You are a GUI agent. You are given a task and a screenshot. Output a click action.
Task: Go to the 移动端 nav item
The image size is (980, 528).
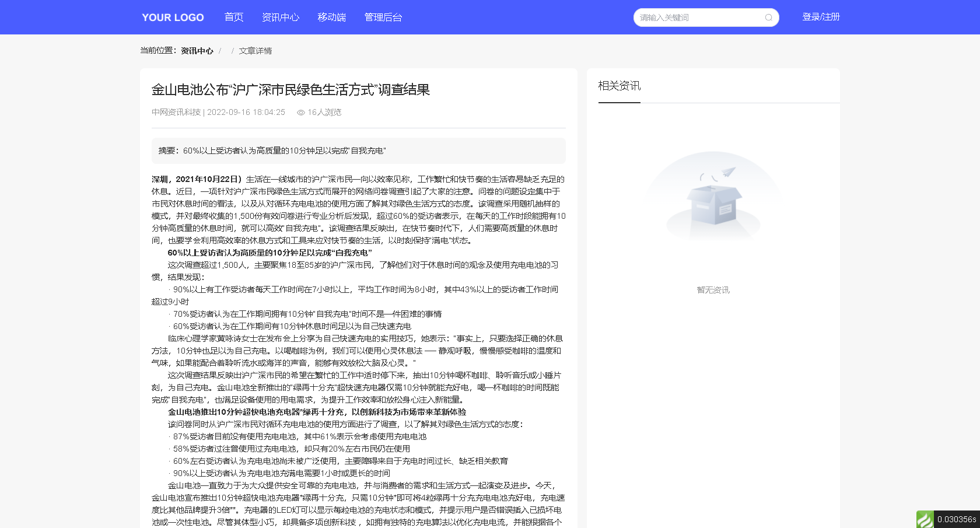pyautogui.click(x=332, y=18)
